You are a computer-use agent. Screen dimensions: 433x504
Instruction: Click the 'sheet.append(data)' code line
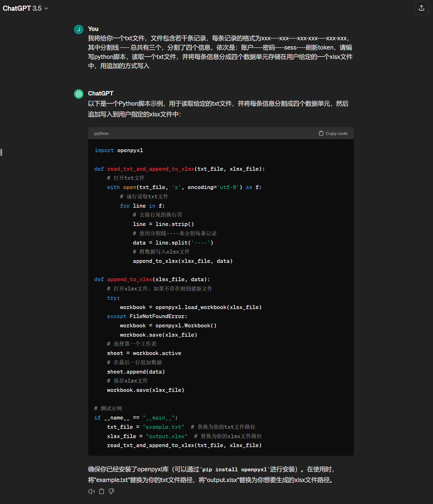point(136,372)
